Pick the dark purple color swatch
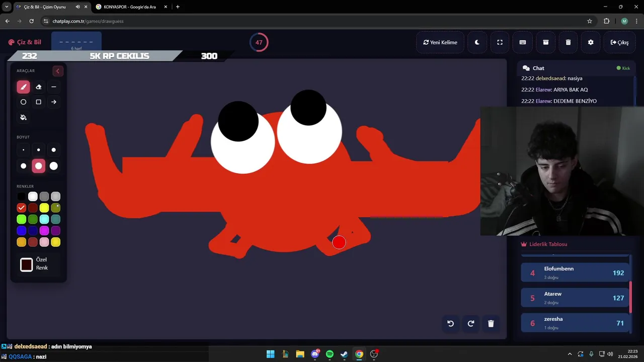 click(56, 231)
